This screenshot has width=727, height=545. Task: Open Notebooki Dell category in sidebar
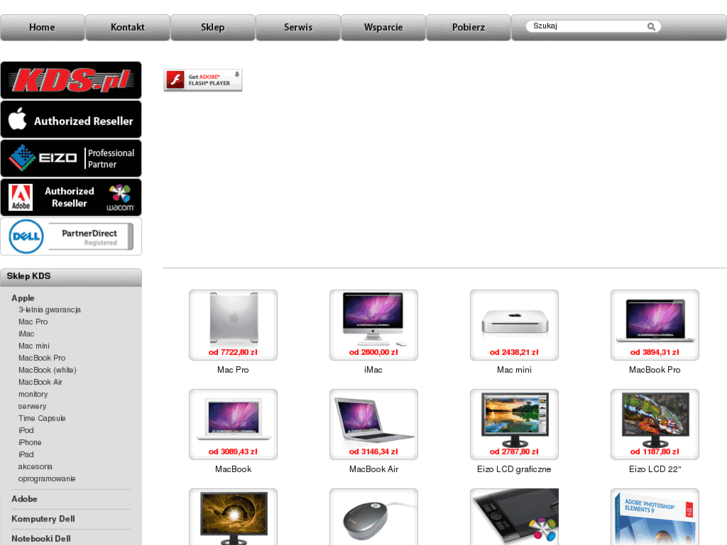coord(41,539)
